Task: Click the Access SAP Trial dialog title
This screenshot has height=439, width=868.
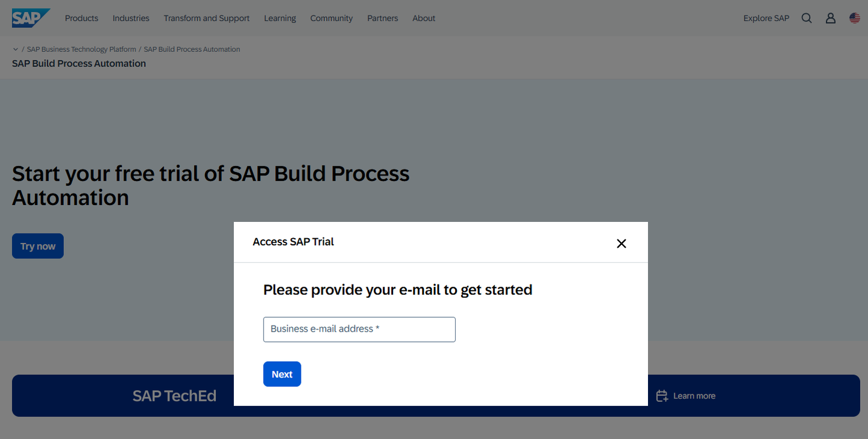Action: pos(293,242)
